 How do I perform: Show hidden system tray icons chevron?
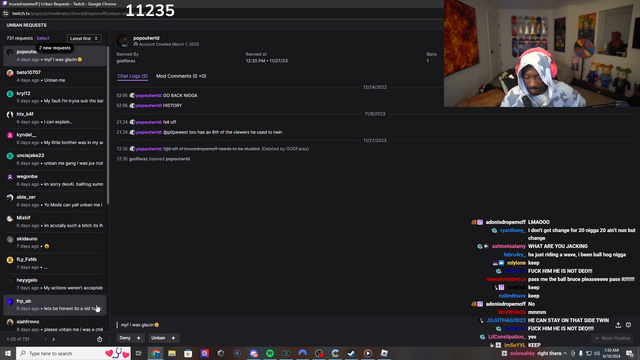pos(565,353)
